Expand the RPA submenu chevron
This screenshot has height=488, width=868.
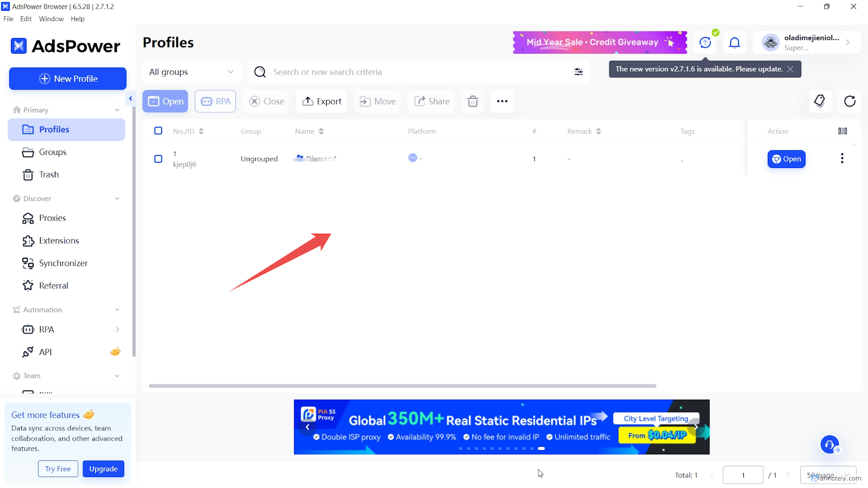(x=117, y=330)
